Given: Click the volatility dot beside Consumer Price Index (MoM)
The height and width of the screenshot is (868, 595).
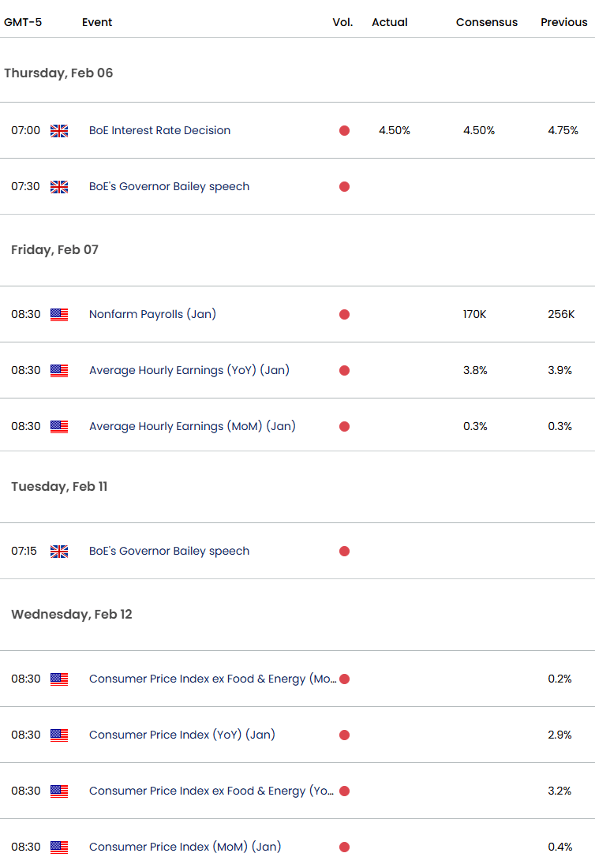Looking at the screenshot, I should (344, 847).
